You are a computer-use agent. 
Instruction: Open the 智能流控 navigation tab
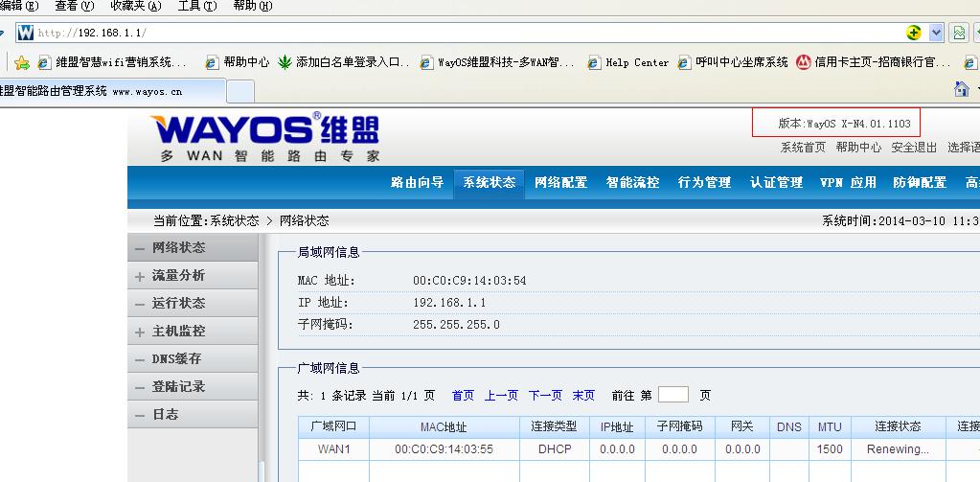point(632,182)
